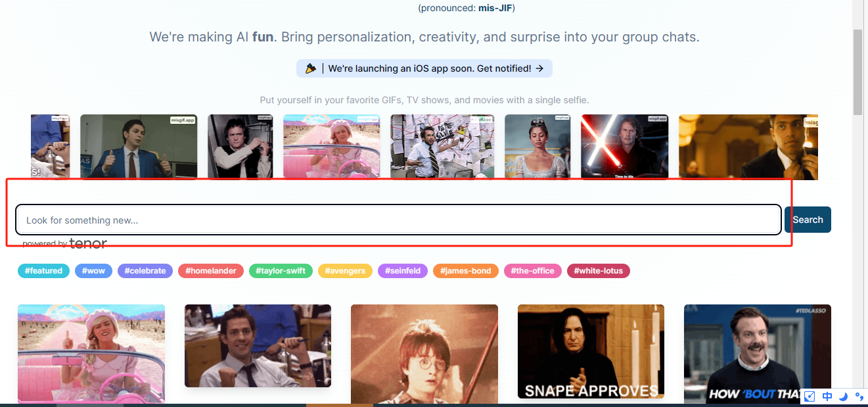Open carousel GIF of man adjusting bow tie
The height and width of the screenshot is (407, 868).
click(748, 147)
